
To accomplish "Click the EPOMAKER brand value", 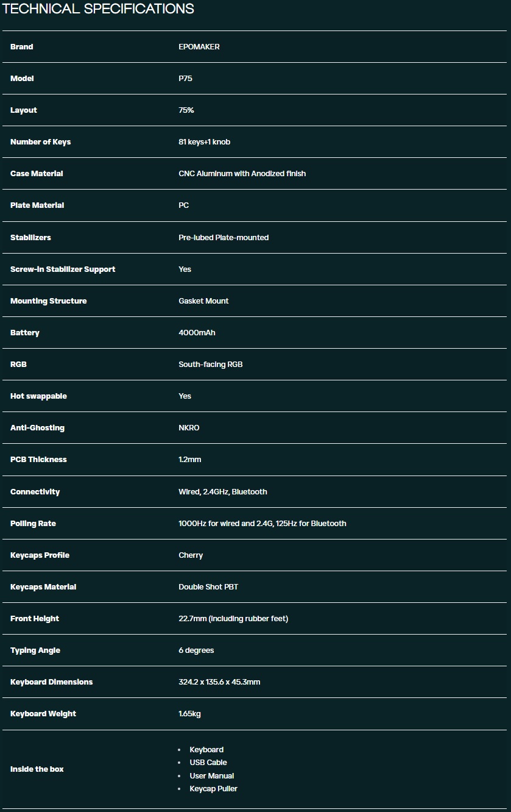I will click(199, 47).
